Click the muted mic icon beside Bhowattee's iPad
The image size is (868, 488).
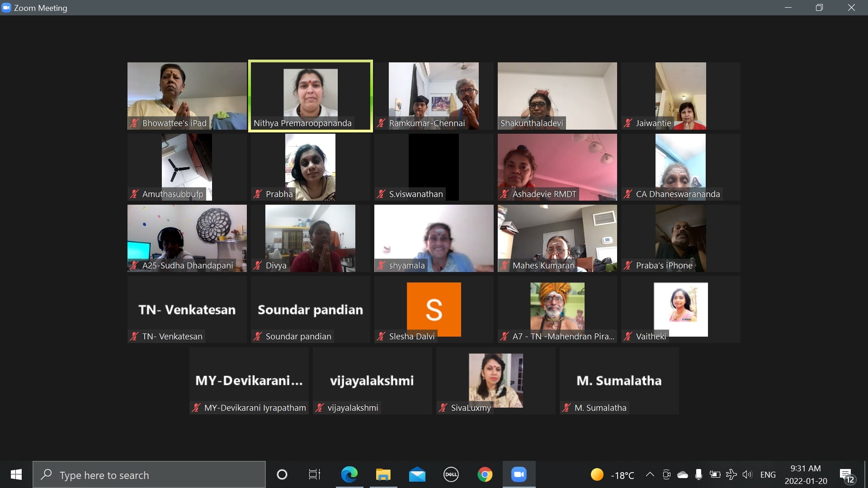tap(134, 123)
